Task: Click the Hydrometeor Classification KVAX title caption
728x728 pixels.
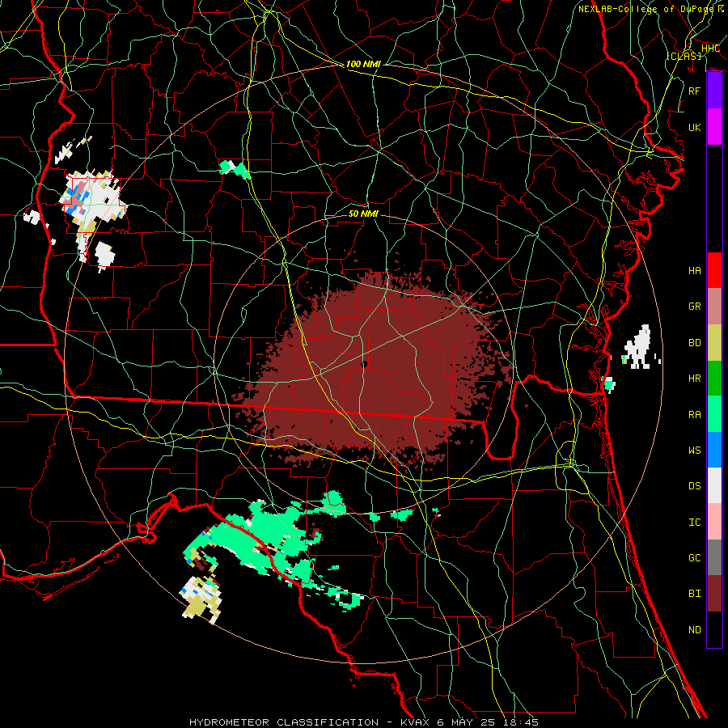Action: 364,722
